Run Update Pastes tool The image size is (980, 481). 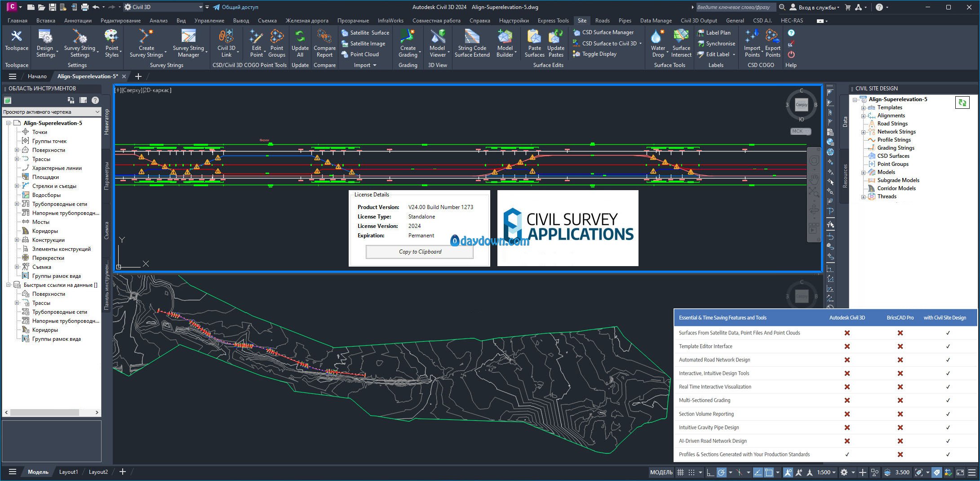[x=556, y=44]
